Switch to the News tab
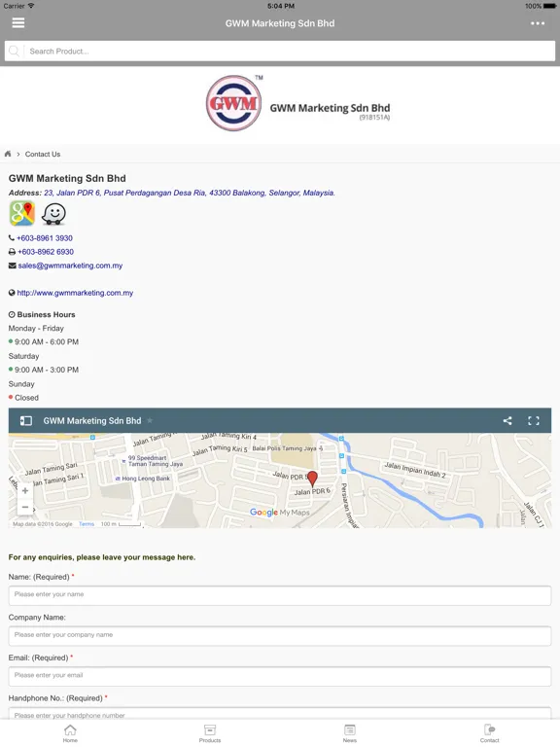This screenshot has width=560, height=747. 350,733
